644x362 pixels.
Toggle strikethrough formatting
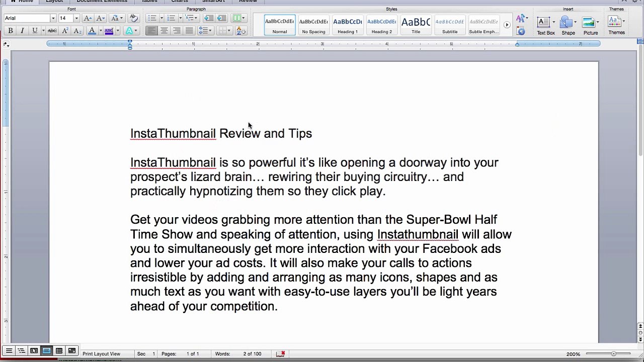pos(52,31)
